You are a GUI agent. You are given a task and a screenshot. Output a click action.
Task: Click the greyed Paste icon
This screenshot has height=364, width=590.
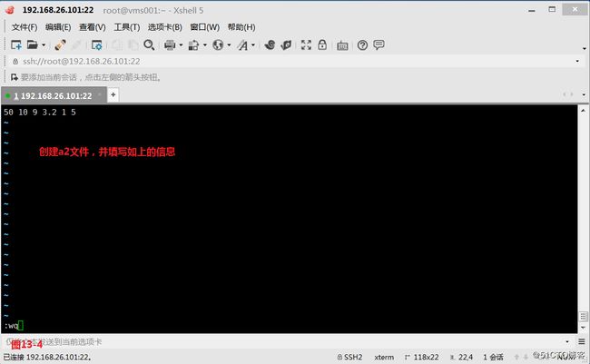pyautogui.click(x=133, y=45)
